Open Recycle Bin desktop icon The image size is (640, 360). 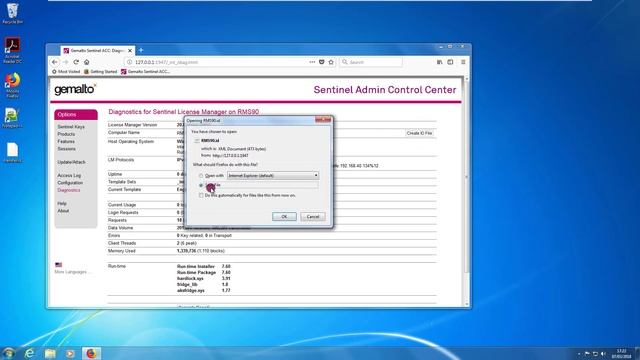[13, 14]
